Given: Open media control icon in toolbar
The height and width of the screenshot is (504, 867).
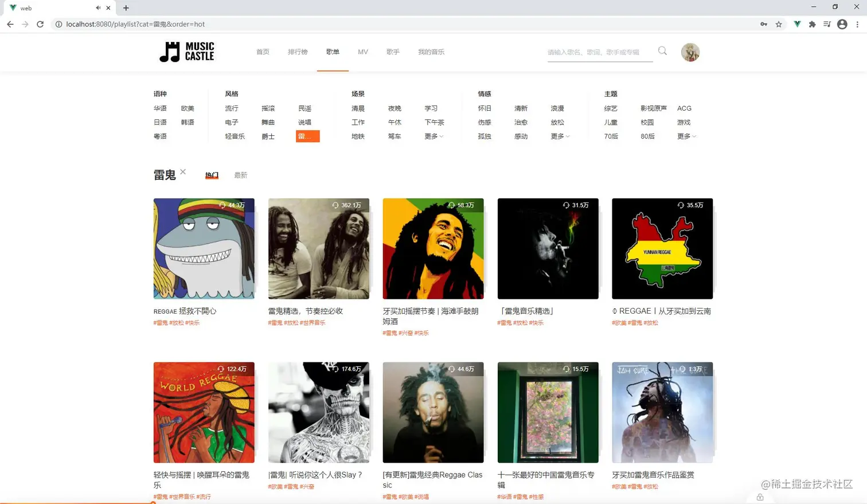Looking at the screenshot, I should 827,24.
